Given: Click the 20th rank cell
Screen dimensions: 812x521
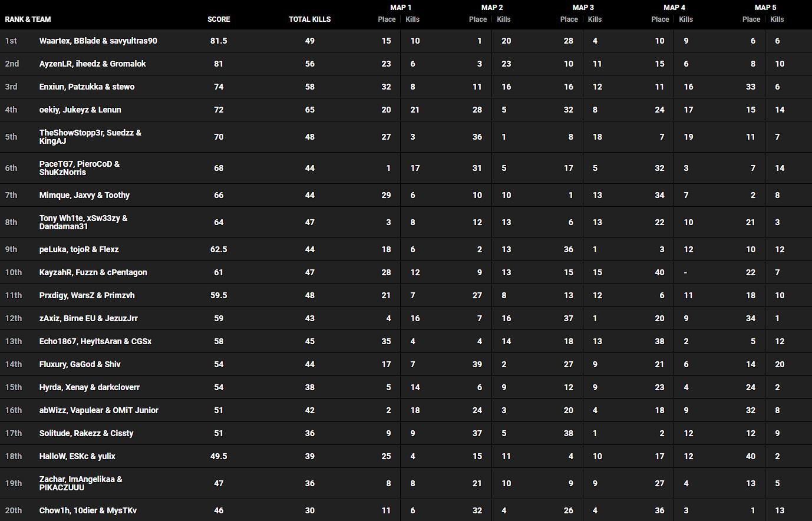Looking at the screenshot, I should click(14, 510).
